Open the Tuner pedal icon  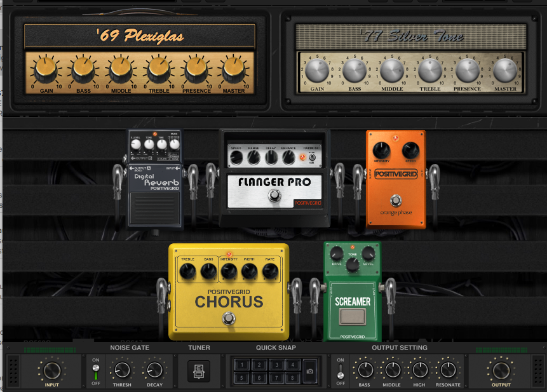tap(198, 371)
